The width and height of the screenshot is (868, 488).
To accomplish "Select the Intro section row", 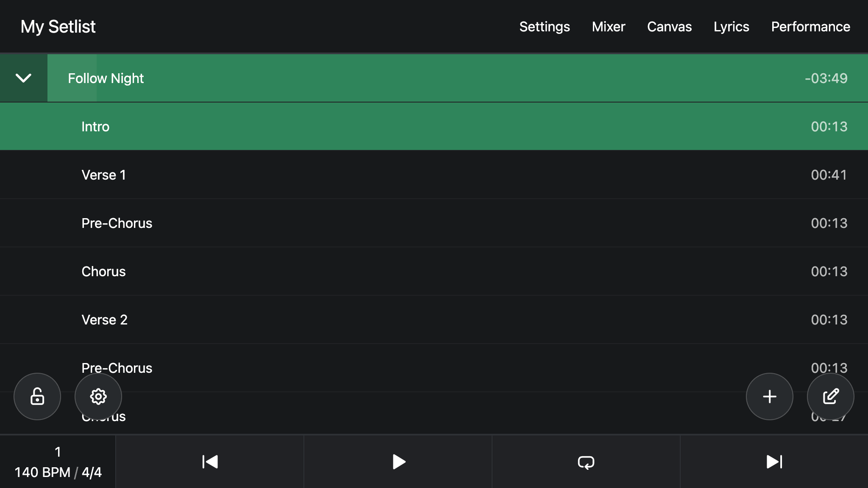I will coord(434,127).
